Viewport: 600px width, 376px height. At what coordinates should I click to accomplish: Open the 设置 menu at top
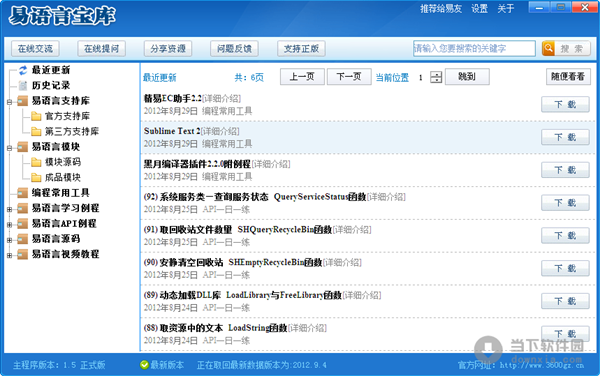pos(479,8)
